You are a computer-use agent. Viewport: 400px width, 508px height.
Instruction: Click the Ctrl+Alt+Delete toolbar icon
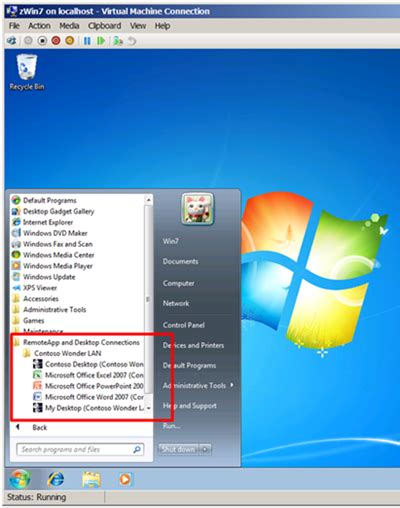point(11,41)
